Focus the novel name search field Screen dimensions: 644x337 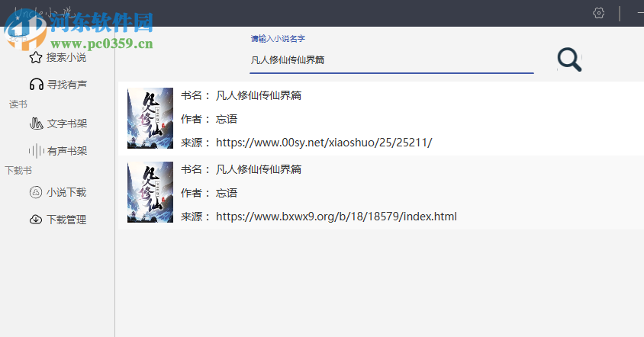pyautogui.click(x=391, y=60)
